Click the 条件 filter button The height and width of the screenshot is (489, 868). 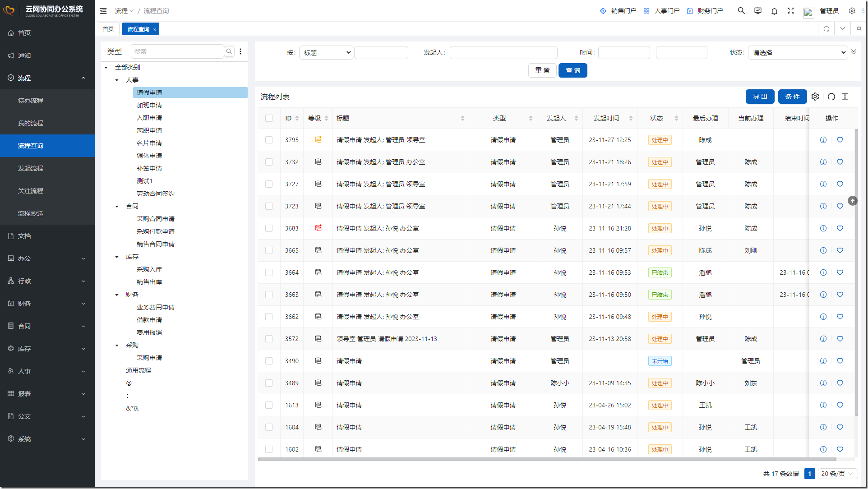tap(793, 97)
